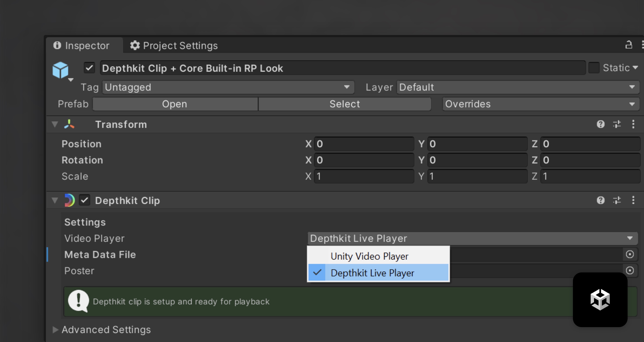Image resolution: width=644 pixels, height=342 pixels.
Task: Expand the Advanced Settings foldout
Action: (56, 330)
